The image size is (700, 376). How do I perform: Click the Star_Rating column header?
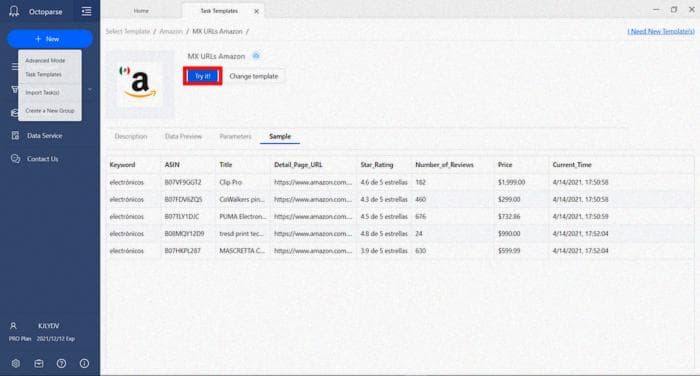(x=377, y=165)
